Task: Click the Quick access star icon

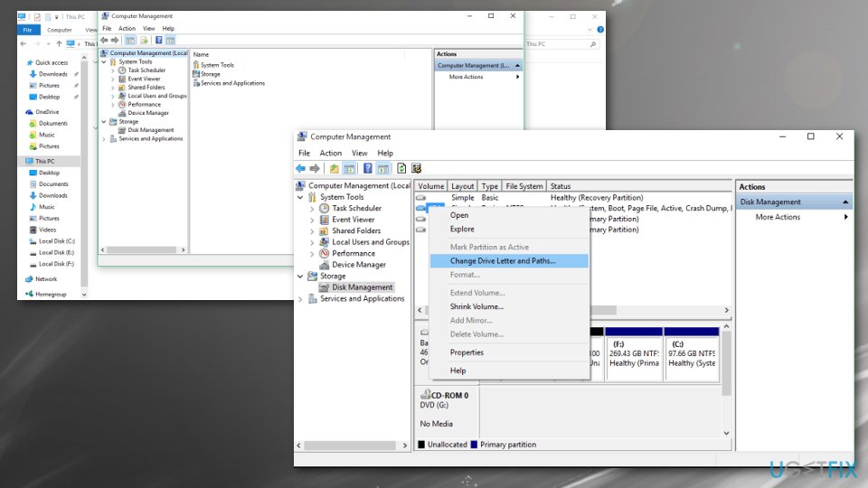Action: point(30,62)
